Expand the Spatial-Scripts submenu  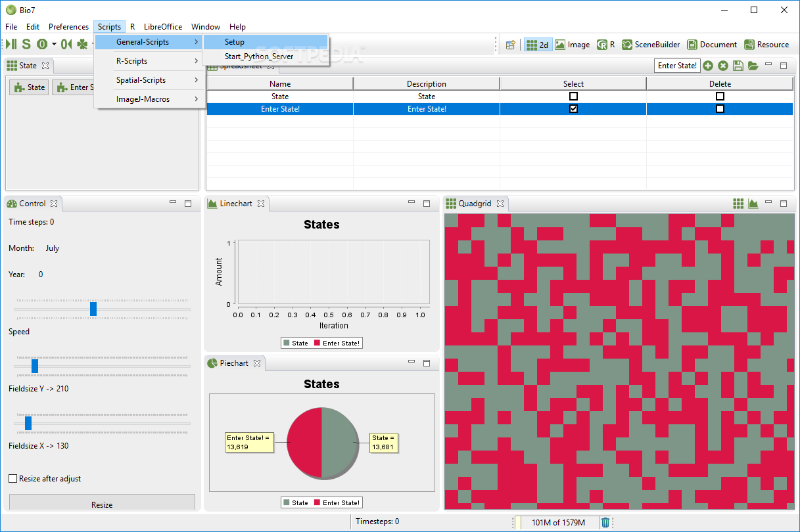tap(151, 80)
